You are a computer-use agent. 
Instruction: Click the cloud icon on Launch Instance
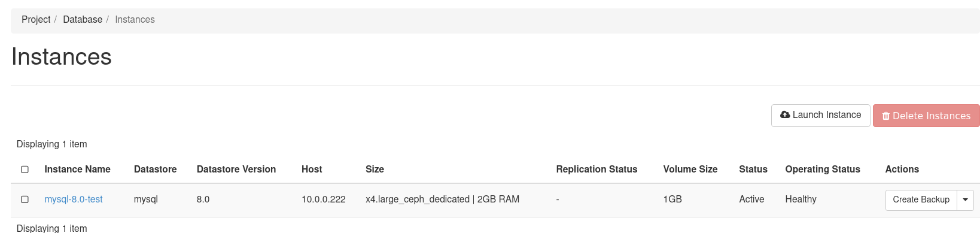[785, 115]
